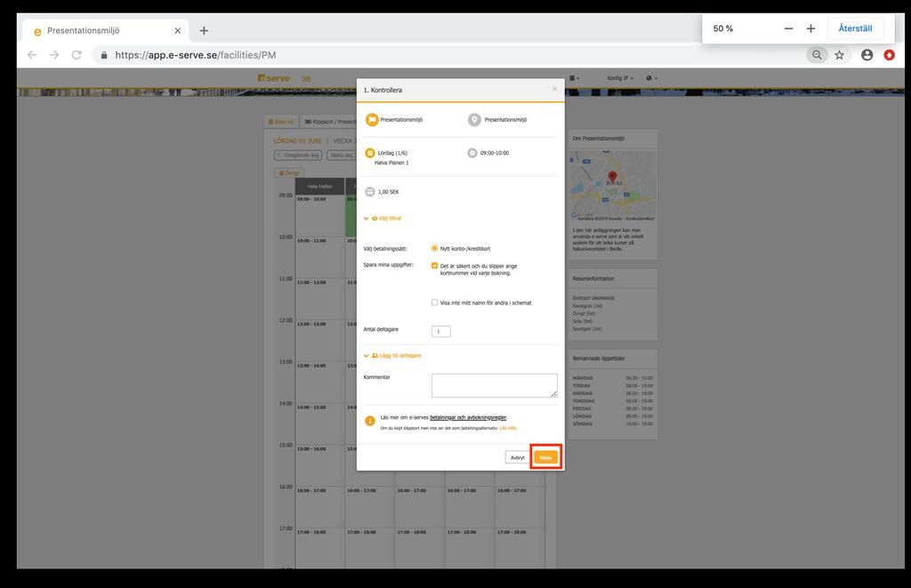This screenshot has width=911, height=588.
Task: Click the red browser update icon
Action: (x=890, y=55)
